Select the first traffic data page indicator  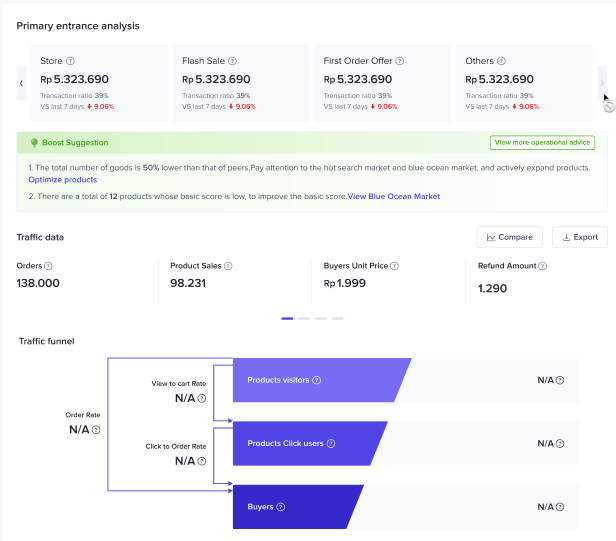[287, 318]
